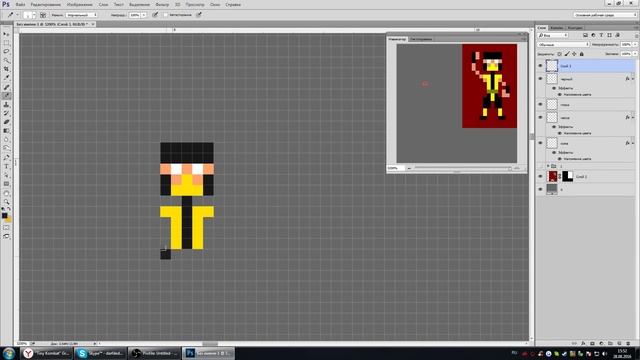640x360 pixels.
Task: Filter layers by pixel layers icon
Action: point(585,36)
